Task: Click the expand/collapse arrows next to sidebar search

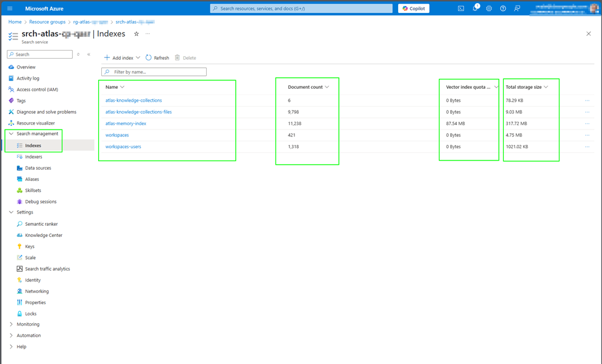Action: [x=78, y=54]
